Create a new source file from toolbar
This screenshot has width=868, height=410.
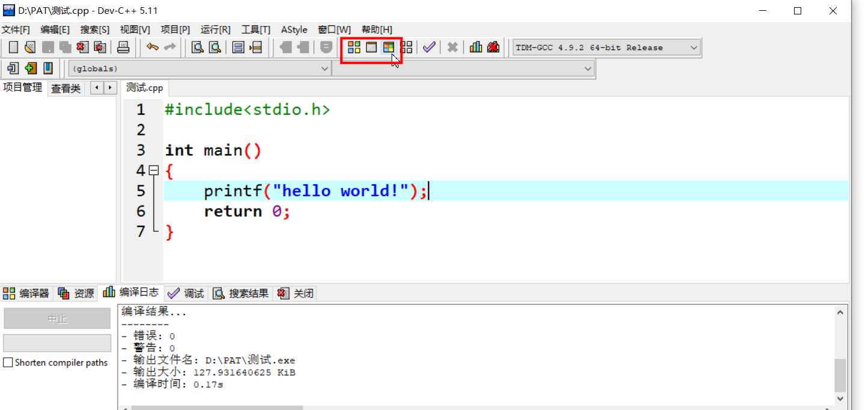(x=13, y=47)
